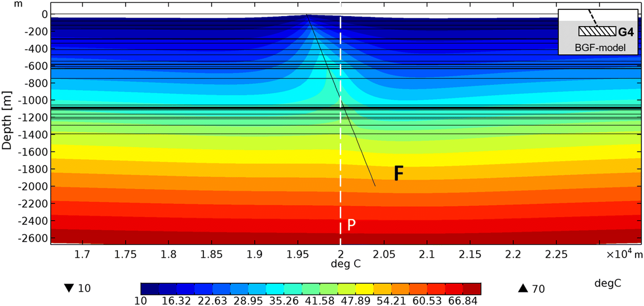
Task: Click the 35.26 colorbar value label
Action: [x=284, y=301]
